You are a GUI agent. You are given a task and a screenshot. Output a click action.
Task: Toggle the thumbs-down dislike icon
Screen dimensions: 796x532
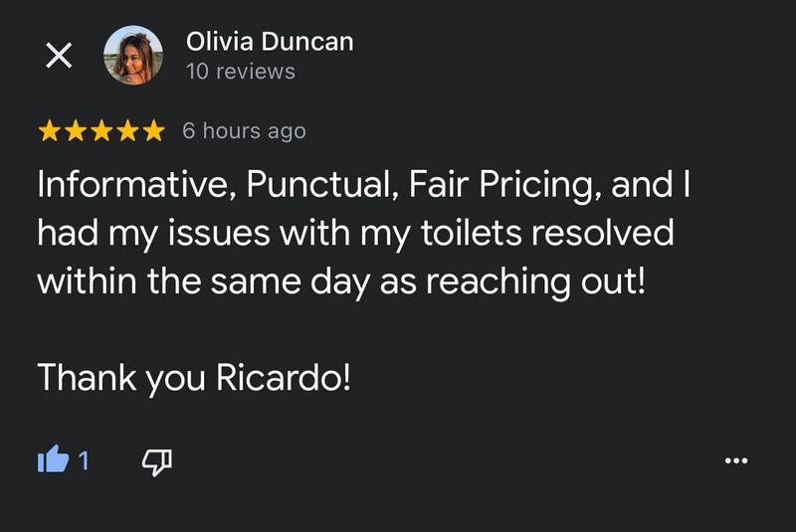tap(157, 462)
